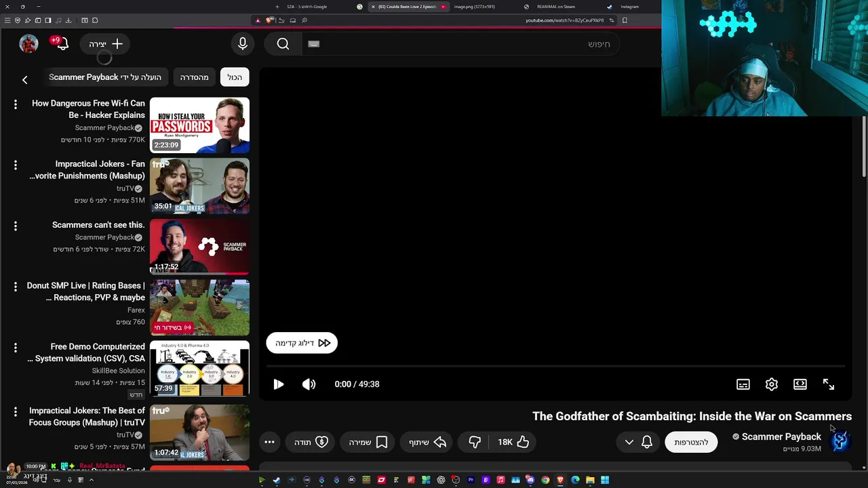
Task: Select the 'מהסדרה' filter chip
Action: point(195,77)
